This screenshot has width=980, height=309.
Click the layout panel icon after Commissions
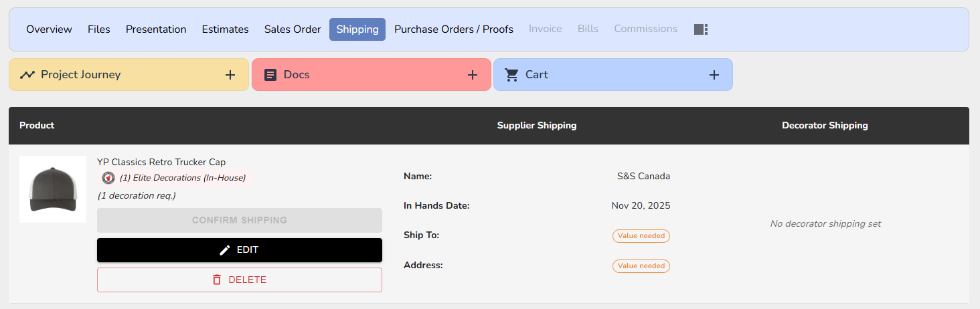point(701,29)
